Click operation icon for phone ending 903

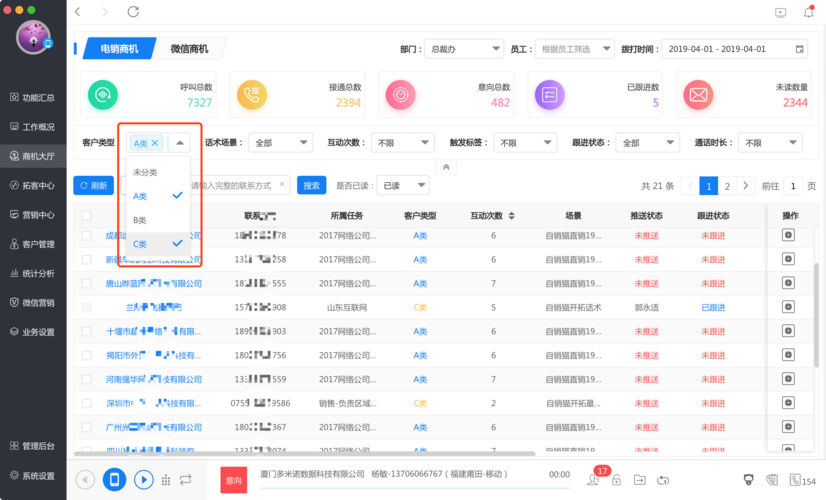click(x=788, y=331)
